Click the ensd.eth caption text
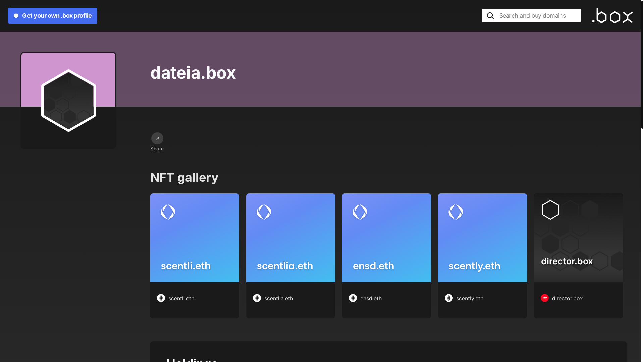The width and height of the screenshot is (644, 362). [371, 298]
